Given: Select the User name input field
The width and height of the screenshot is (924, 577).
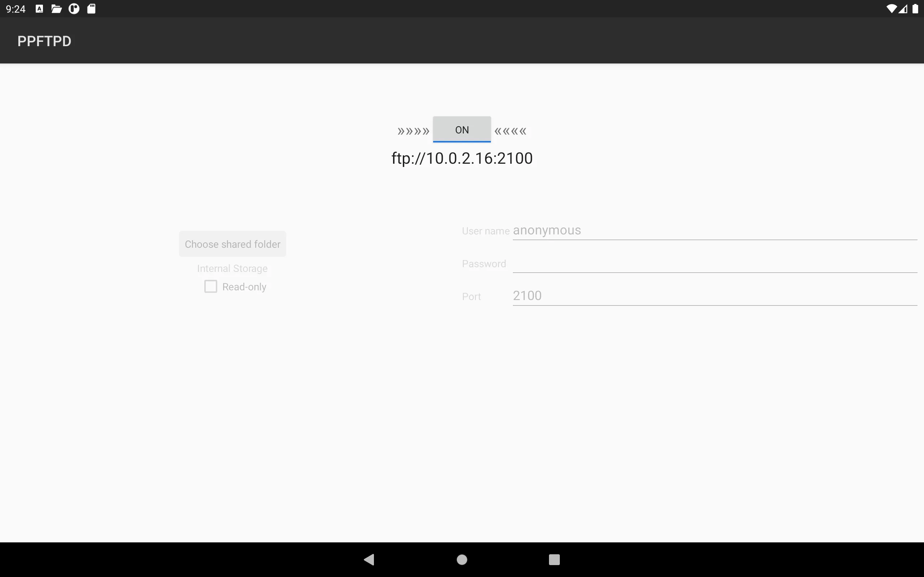Looking at the screenshot, I should point(714,230).
